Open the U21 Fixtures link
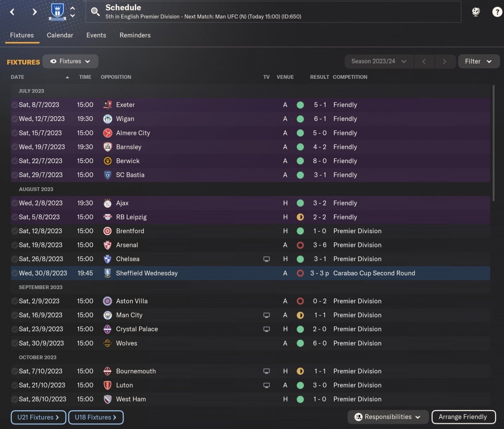The width and height of the screenshot is (504, 429). click(x=38, y=417)
